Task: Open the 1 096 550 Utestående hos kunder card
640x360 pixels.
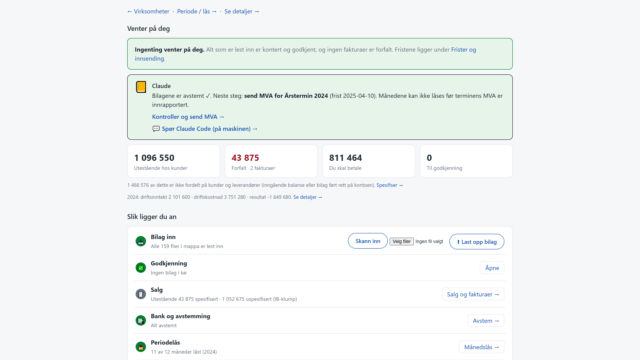Action: (173, 161)
